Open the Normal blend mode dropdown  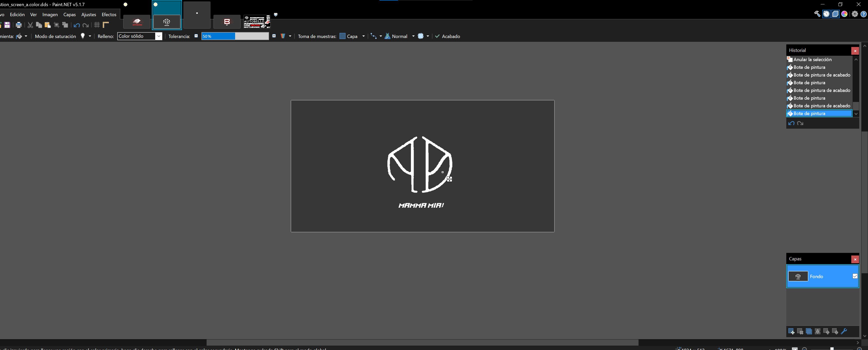point(400,36)
